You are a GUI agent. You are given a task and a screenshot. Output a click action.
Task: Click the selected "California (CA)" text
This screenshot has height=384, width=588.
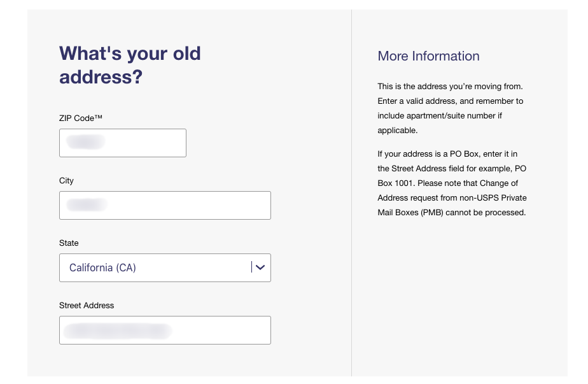[102, 267]
